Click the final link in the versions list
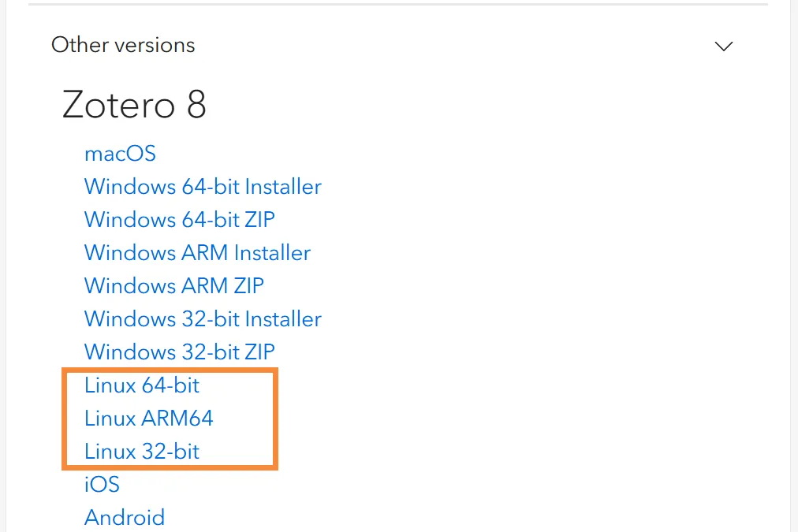The image size is (798, 532). [x=125, y=517]
